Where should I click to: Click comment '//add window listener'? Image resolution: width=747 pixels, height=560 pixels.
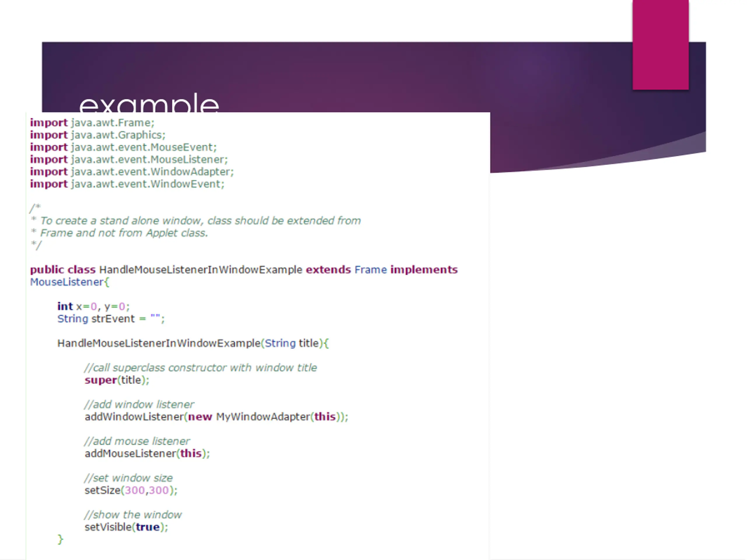(139, 404)
